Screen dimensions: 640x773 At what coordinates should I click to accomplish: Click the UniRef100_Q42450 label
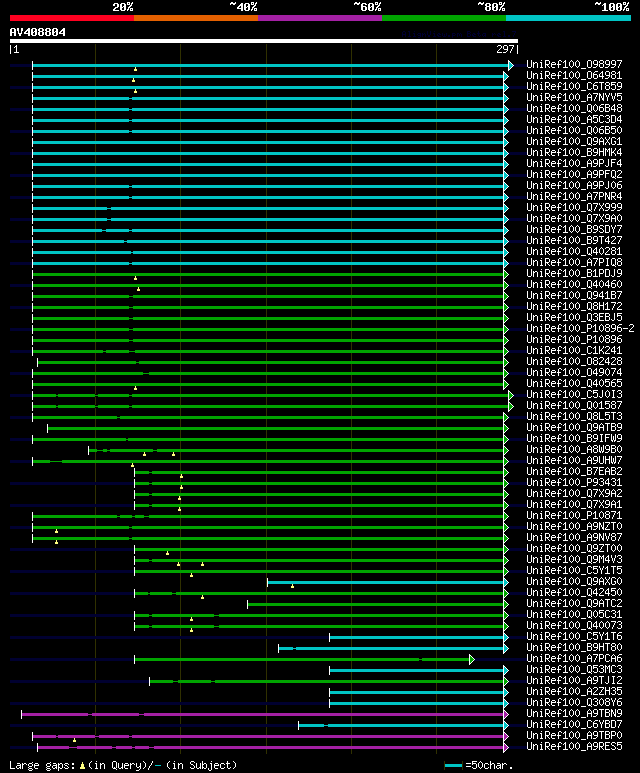click(574, 593)
